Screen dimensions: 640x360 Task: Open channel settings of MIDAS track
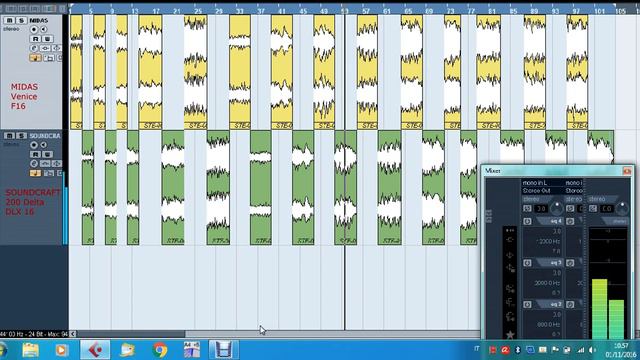click(x=34, y=48)
